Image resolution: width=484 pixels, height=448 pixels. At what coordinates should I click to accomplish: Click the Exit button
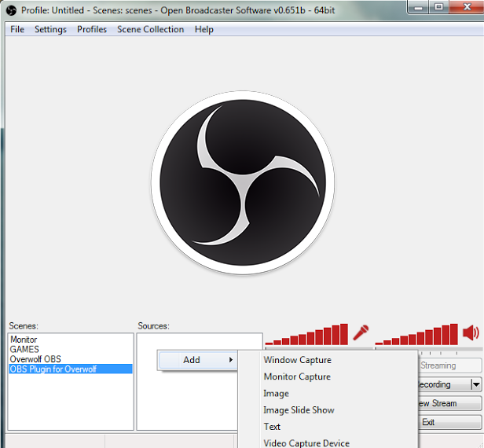click(x=449, y=422)
